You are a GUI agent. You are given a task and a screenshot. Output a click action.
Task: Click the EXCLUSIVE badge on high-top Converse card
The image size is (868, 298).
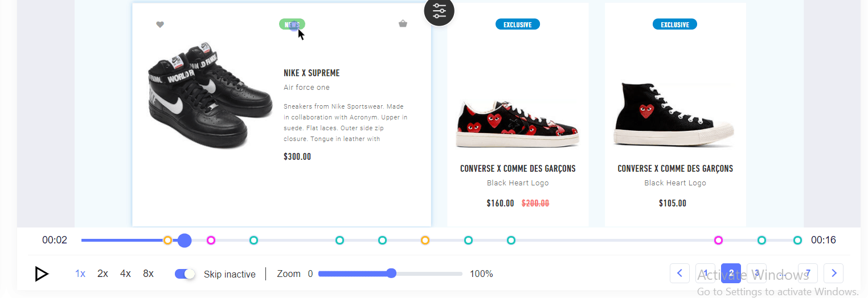675,24
